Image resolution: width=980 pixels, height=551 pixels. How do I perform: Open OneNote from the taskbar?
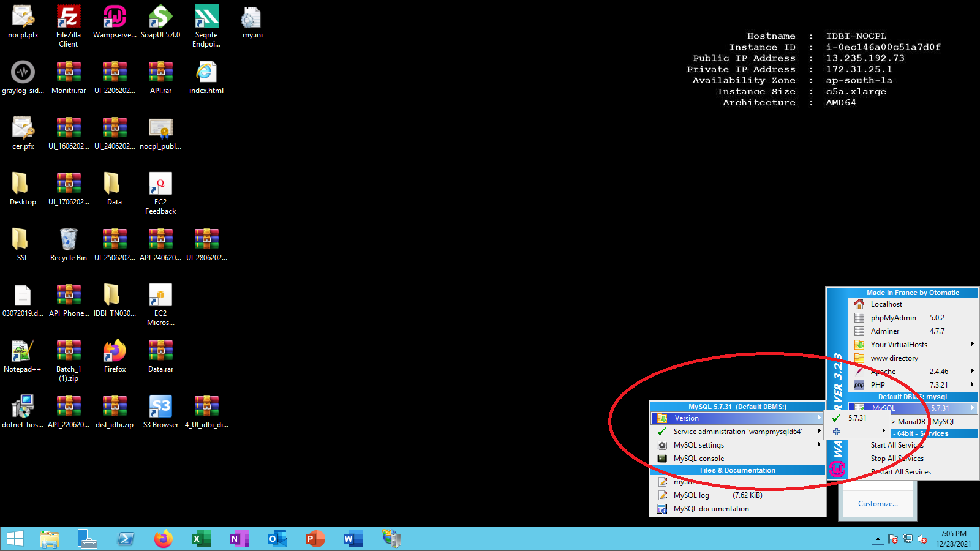click(239, 539)
